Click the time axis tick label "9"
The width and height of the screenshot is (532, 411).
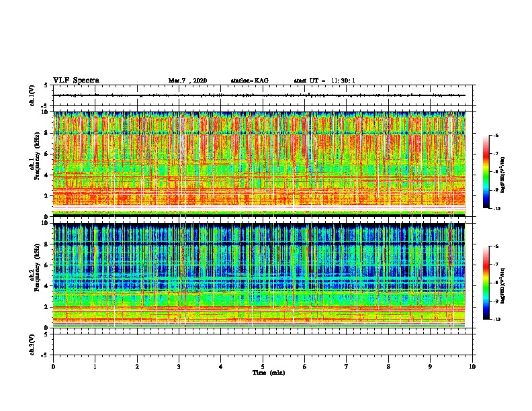pos(430,367)
